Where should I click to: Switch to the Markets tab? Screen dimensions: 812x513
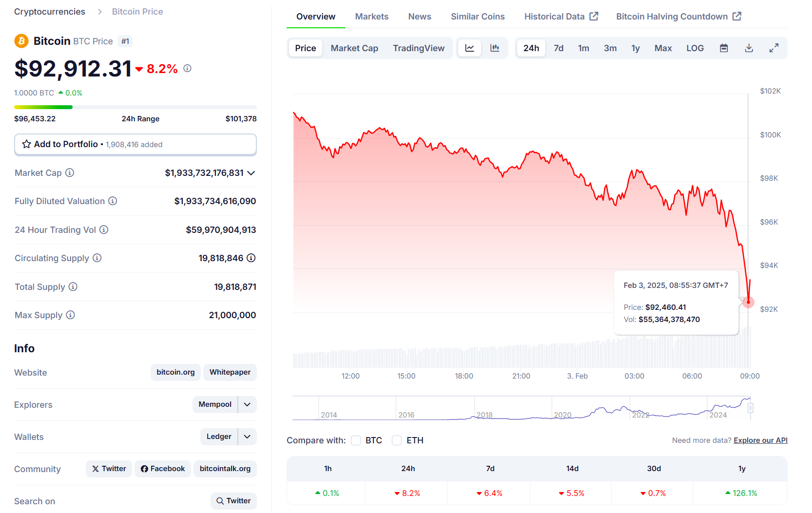[x=371, y=17]
